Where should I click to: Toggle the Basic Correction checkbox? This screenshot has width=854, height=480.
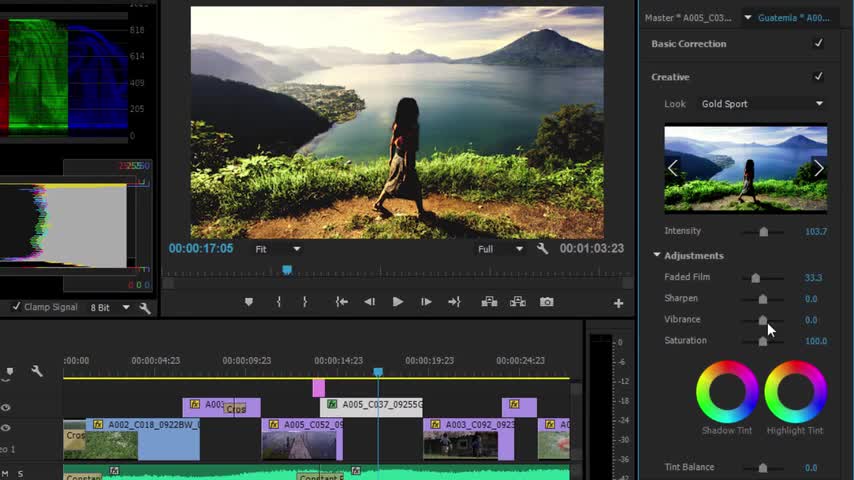[x=818, y=43]
